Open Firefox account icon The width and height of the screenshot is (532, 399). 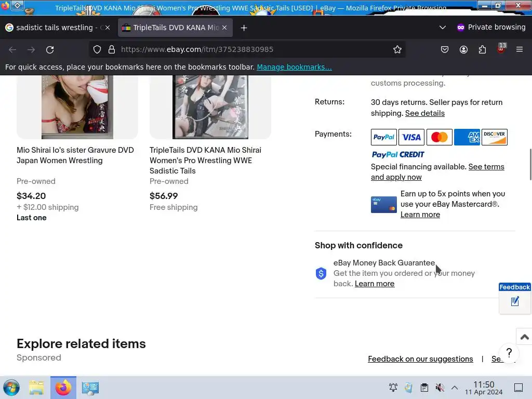463,49
